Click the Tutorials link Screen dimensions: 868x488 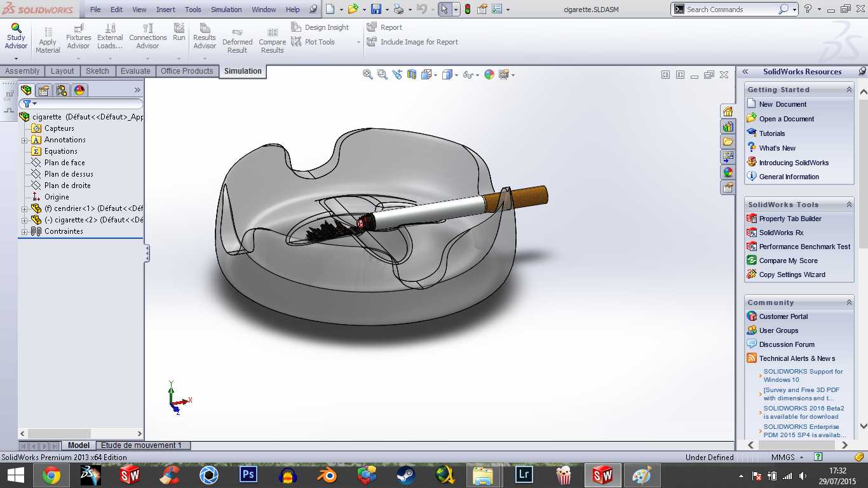pos(772,133)
